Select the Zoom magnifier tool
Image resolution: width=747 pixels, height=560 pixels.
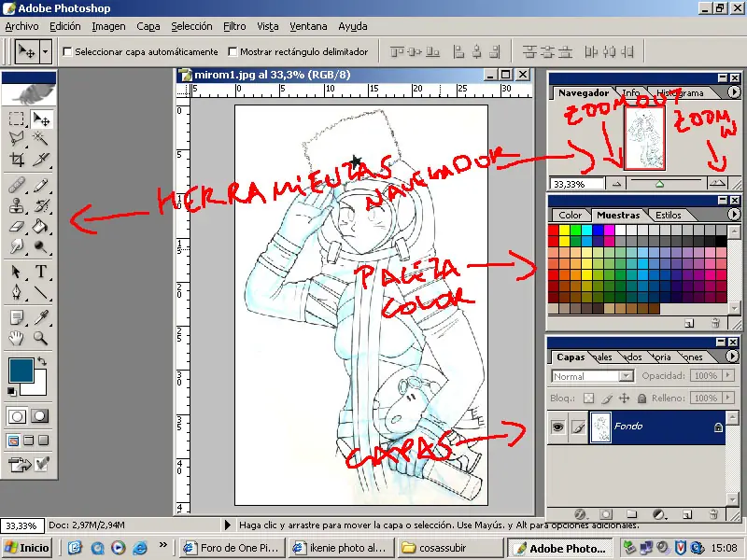pos(41,338)
